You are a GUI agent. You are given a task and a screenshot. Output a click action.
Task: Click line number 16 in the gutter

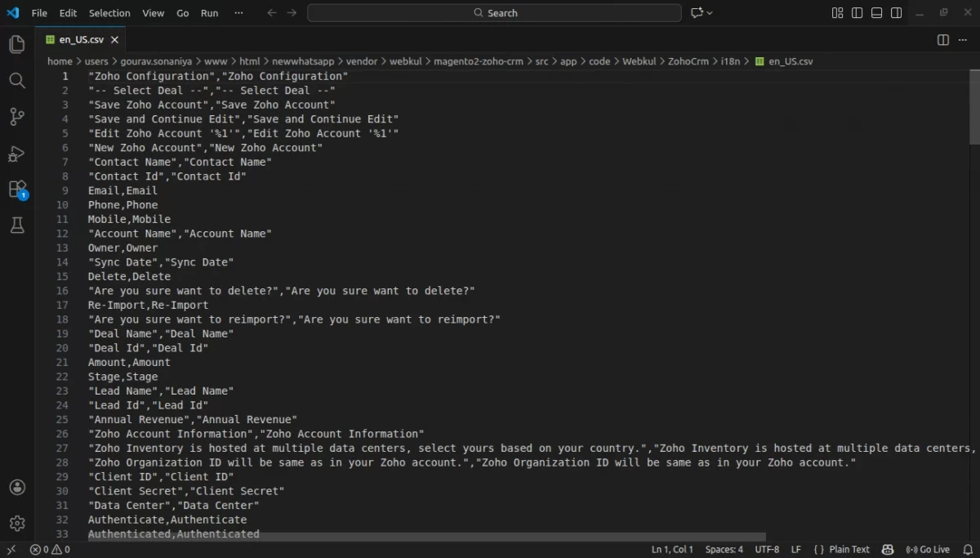[x=63, y=291]
